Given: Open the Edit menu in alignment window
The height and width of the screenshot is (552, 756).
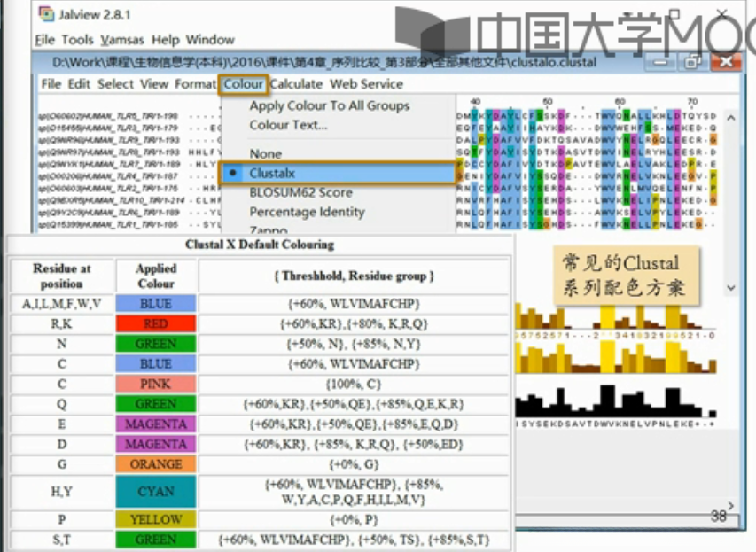Looking at the screenshot, I should click(79, 84).
